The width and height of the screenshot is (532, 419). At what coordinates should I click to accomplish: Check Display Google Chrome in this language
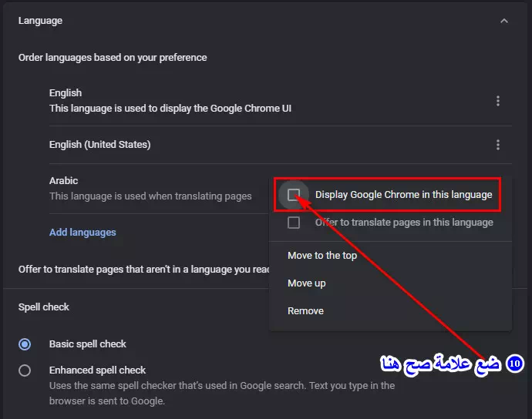(294, 195)
